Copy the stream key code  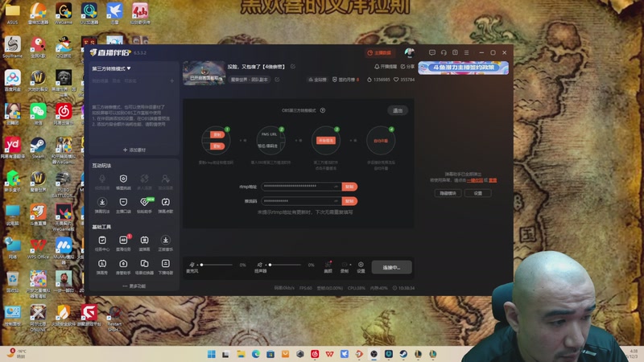click(x=349, y=201)
